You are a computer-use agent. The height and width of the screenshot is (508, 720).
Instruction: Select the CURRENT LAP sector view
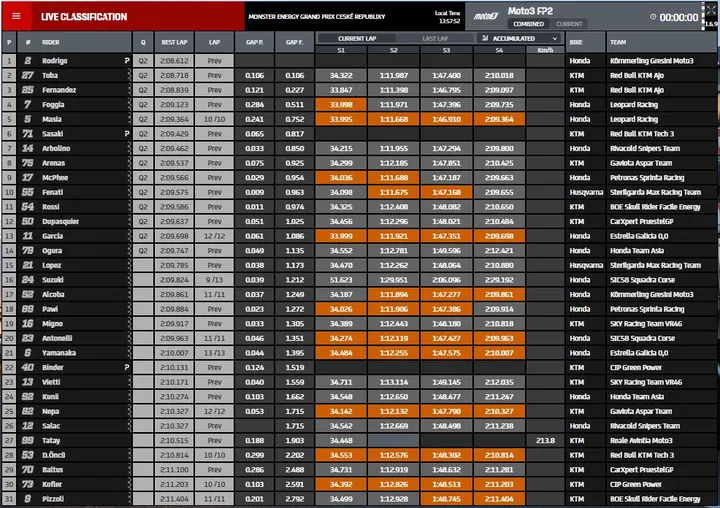(x=357, y=39)
